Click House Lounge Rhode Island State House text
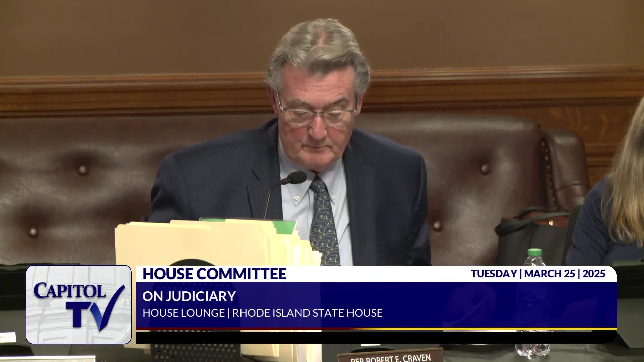The image size is (644, 362). pyautogui.click(x=262, y=313)
